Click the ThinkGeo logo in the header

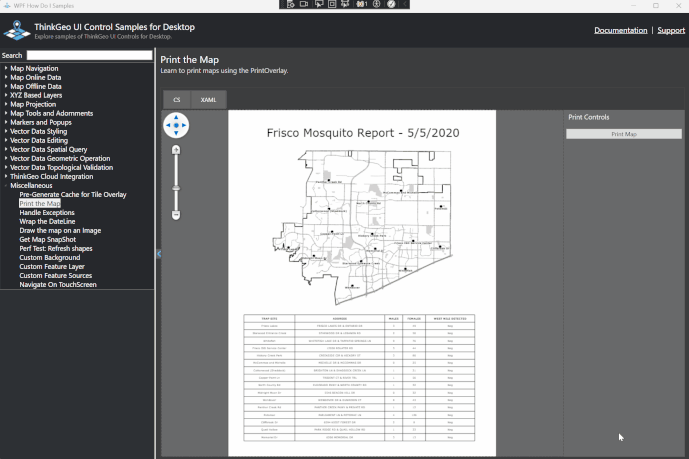click(17, 30)
